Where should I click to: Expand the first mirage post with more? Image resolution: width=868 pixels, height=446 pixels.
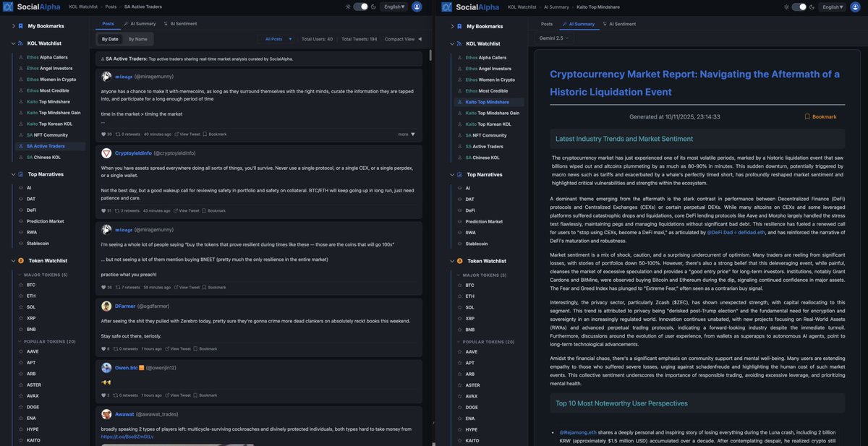tap(407, 134)
